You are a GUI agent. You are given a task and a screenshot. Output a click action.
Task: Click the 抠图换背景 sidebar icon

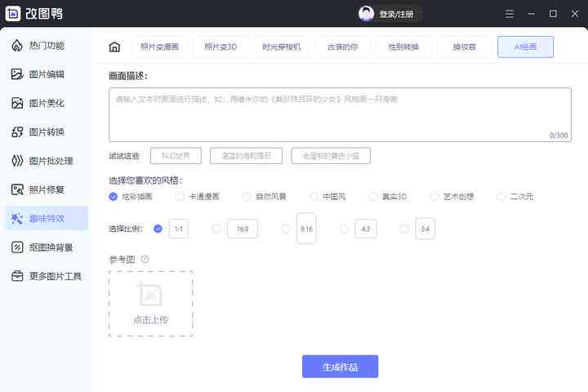click(x=17, y=247)
